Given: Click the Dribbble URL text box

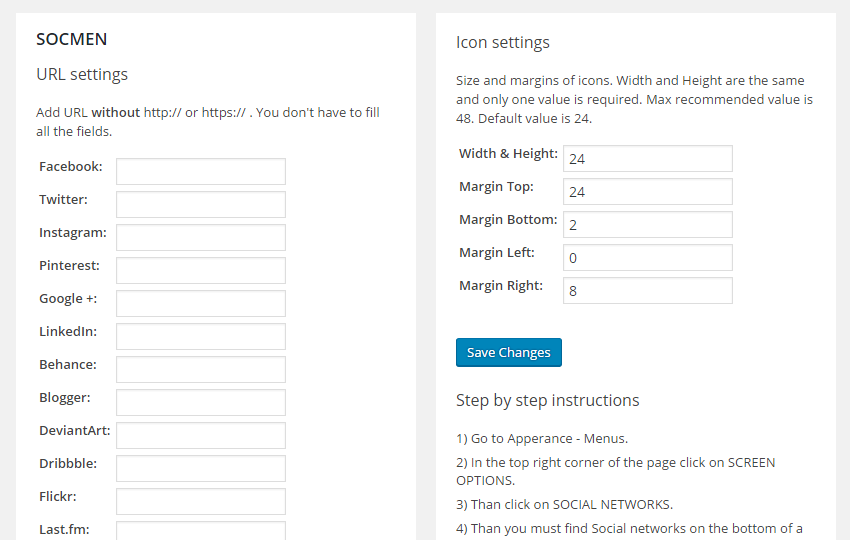Looking at the screenshot, I should (201, 469).
